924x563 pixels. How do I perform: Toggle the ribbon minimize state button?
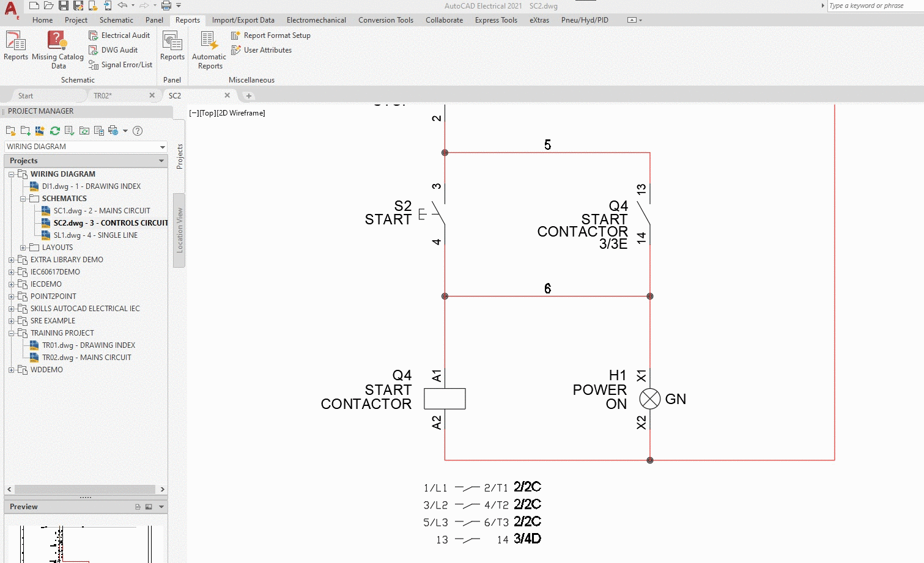click(632, 20)
